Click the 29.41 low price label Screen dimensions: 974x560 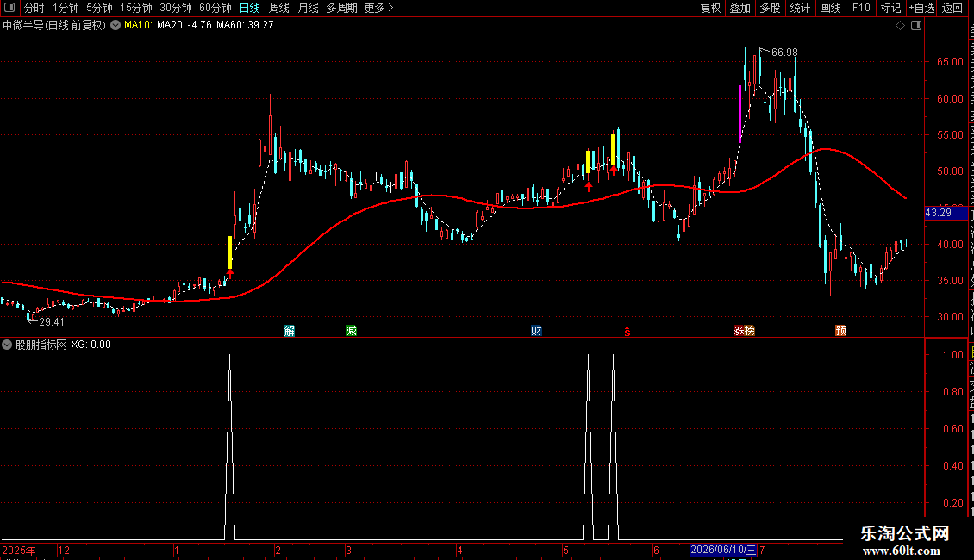coord(52,322)
